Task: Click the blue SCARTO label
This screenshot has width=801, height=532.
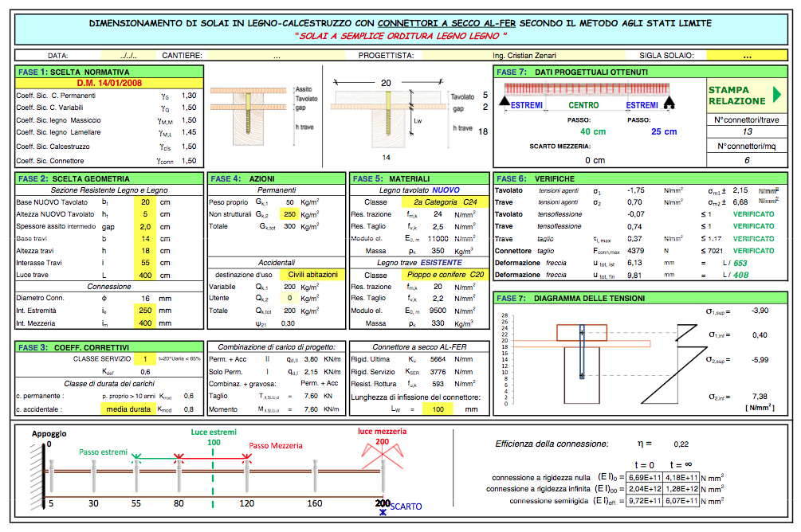Action: pyautogui.click(x=406, y=507)
